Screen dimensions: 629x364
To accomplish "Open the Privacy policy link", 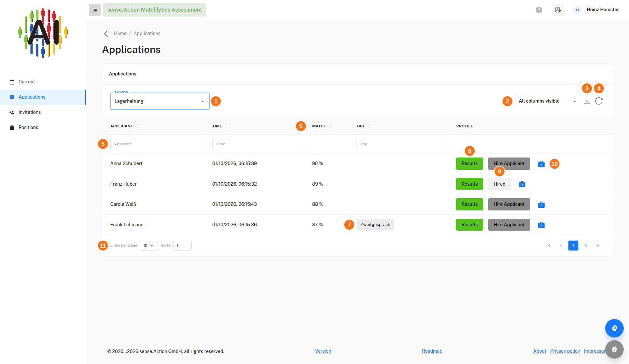I will pyautogui.click(x=565, y=351).
